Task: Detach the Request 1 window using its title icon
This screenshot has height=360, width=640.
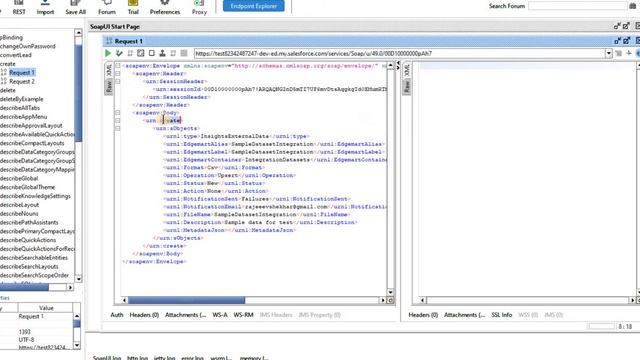Action: [x=618, y=41]
